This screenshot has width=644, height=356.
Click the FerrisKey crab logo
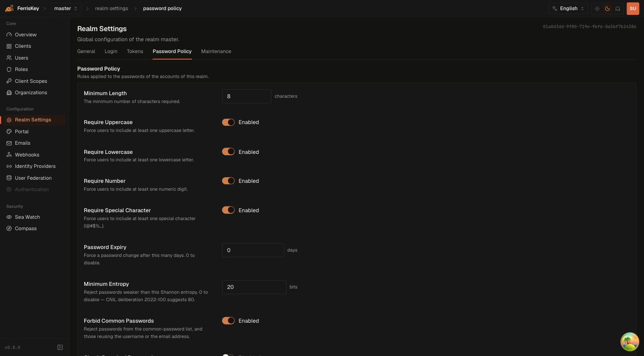pyautogui.click(x=9, y=8)
